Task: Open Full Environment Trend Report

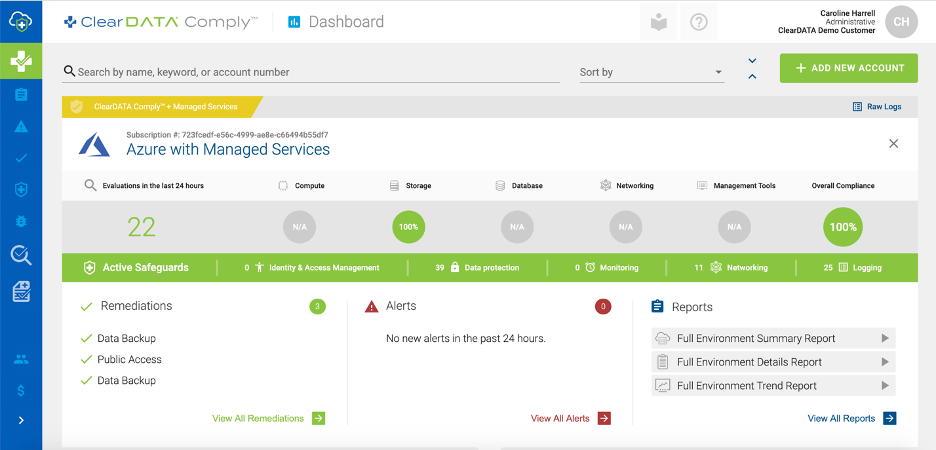Action: point(773,386)
